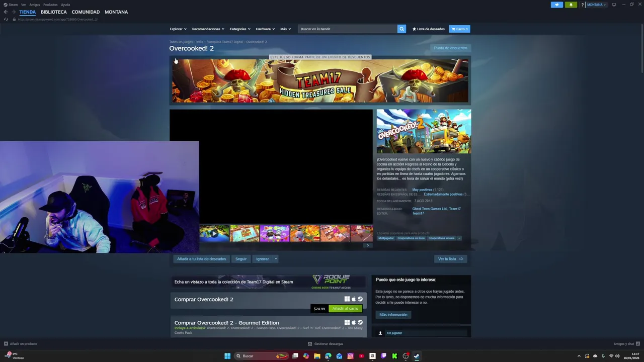This screenshot has height=362, width=644.
Task: Open the MONTANA account dropdown
Action: click(x=596, y=5)
